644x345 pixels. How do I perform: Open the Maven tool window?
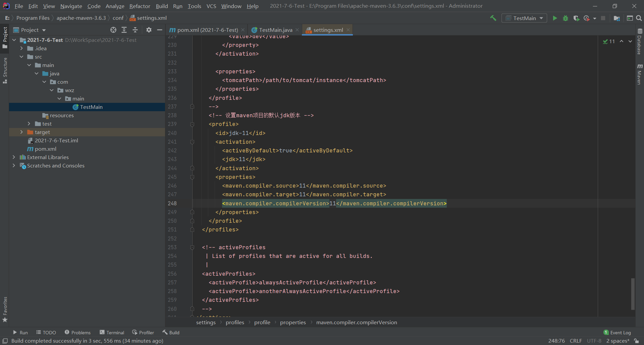pyautogui.click(x=640, y=74)
